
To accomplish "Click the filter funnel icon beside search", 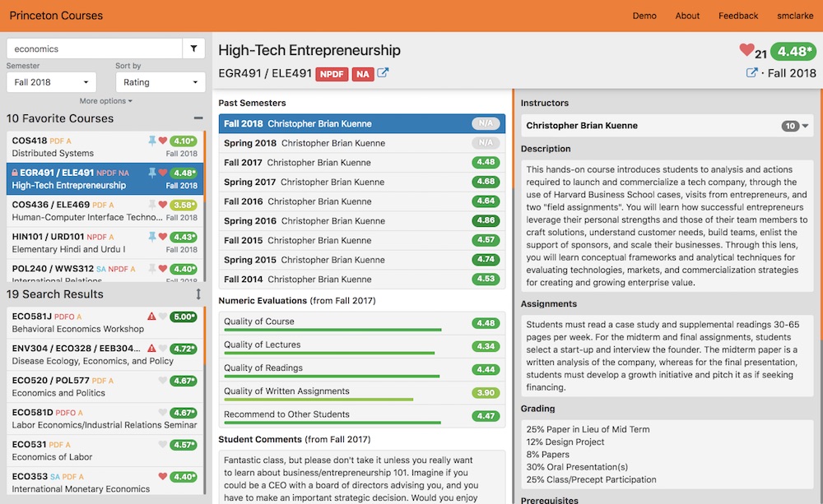I will coord(193,49).
